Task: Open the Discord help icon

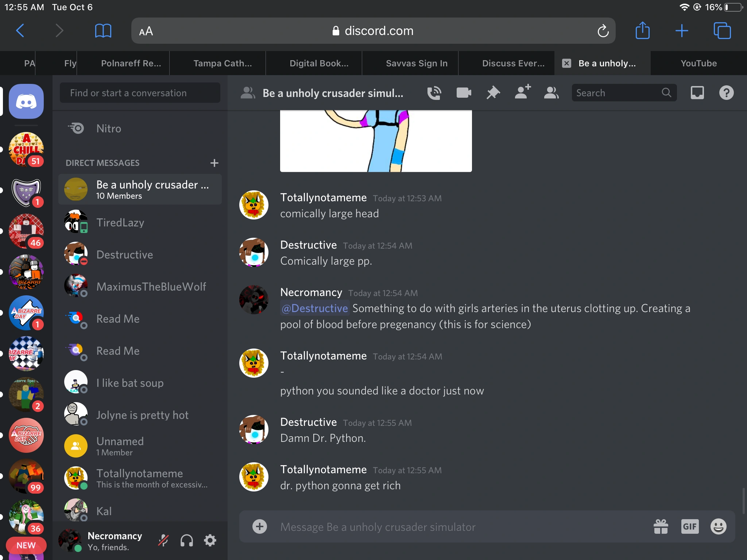Action: click(x=726, y=93)
